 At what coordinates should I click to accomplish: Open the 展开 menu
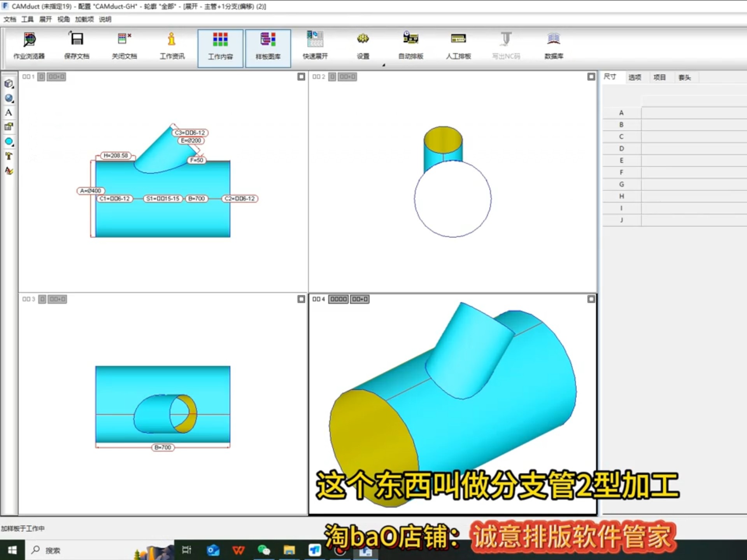45,19
